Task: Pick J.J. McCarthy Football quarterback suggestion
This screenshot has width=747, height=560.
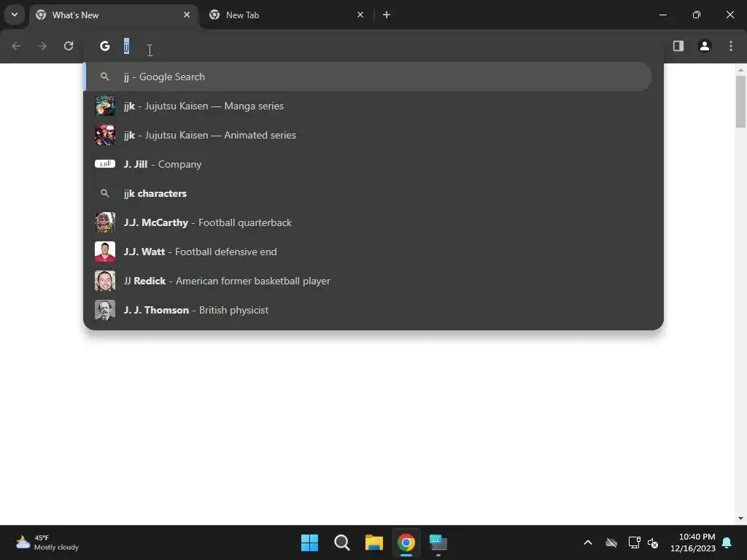Action: 368,222
